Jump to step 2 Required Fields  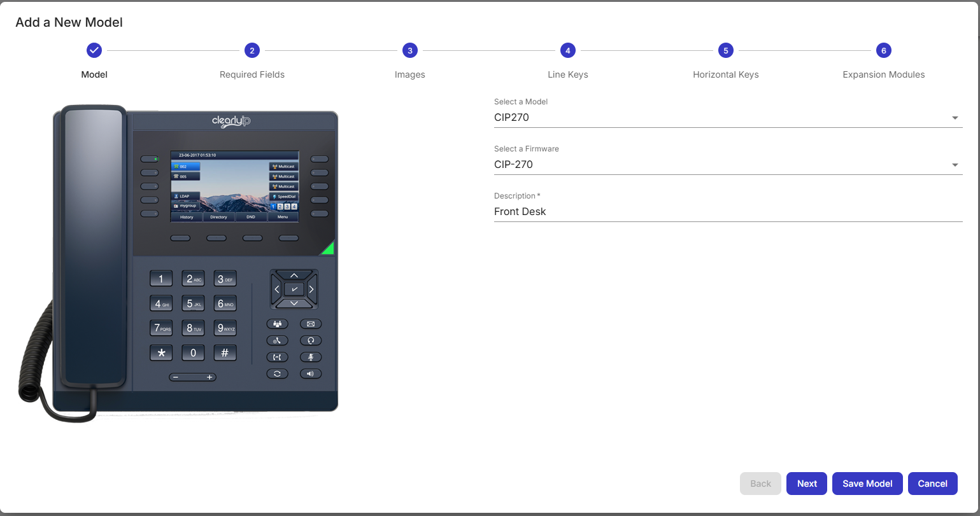(x=252, y=50)
